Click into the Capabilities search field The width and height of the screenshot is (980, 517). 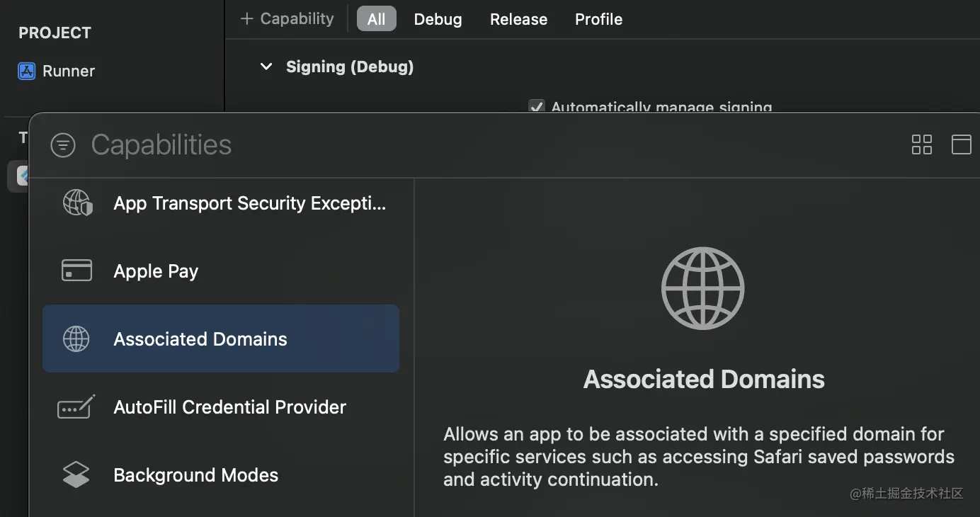pos(496,145)
